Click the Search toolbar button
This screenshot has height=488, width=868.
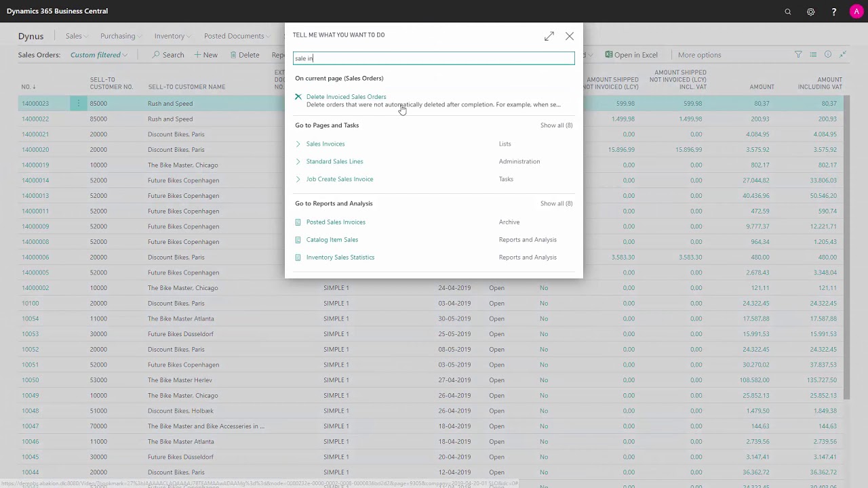click(x=168, y=55)
